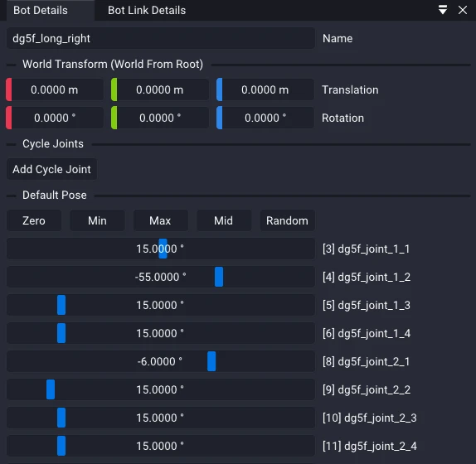Click the World Transform section header
Image resolution: width=476 pixels, height=464 pixels.
tap(113, 65)
